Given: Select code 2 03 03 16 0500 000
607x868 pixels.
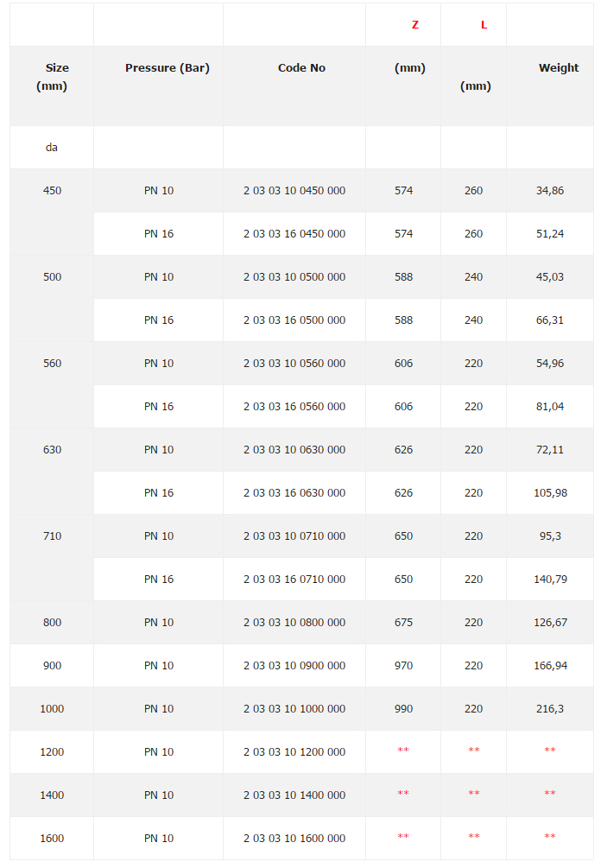Looking at the screenshot, I should pos(294,320).
